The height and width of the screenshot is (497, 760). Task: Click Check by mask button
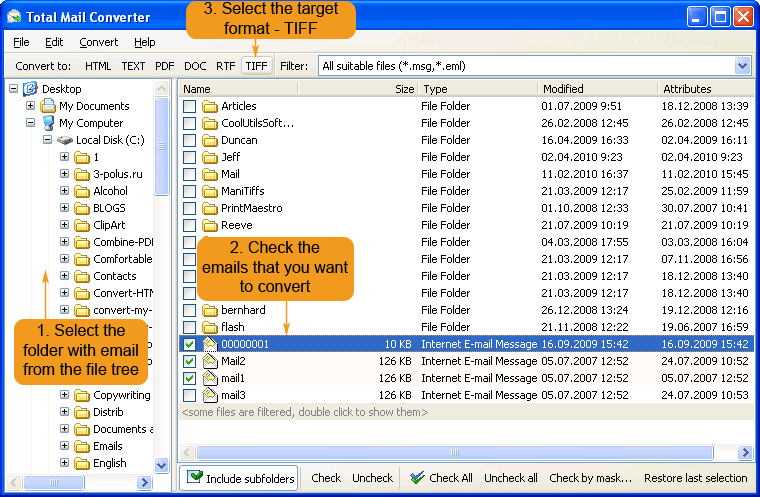590,478
